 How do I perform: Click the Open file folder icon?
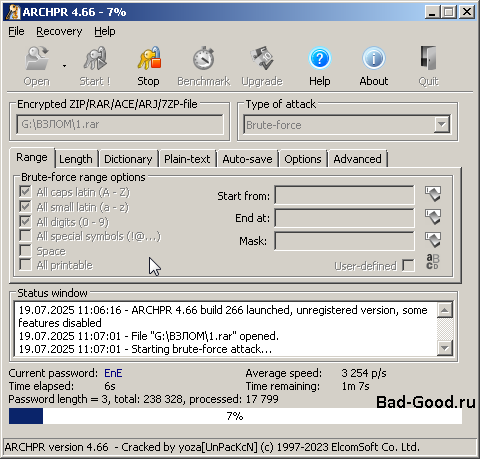37,58
